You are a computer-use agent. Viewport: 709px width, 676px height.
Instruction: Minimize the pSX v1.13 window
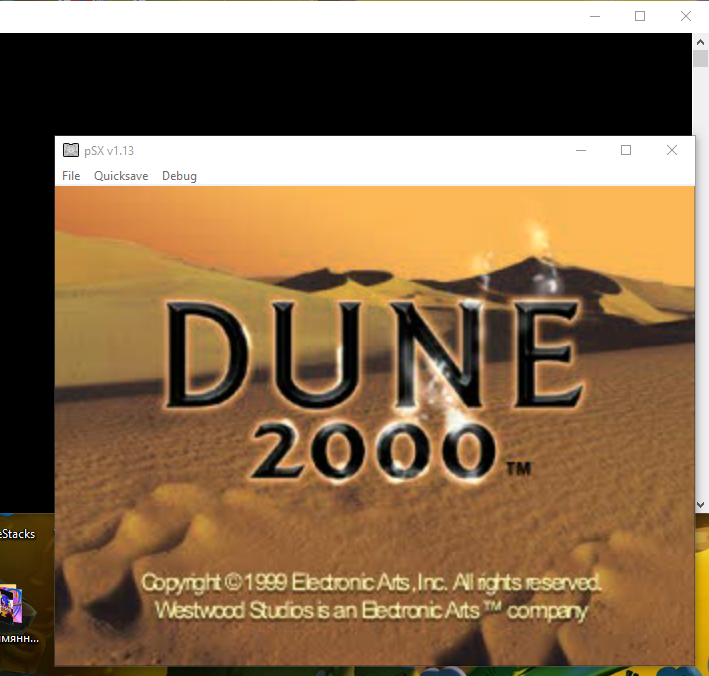(581, 150)
